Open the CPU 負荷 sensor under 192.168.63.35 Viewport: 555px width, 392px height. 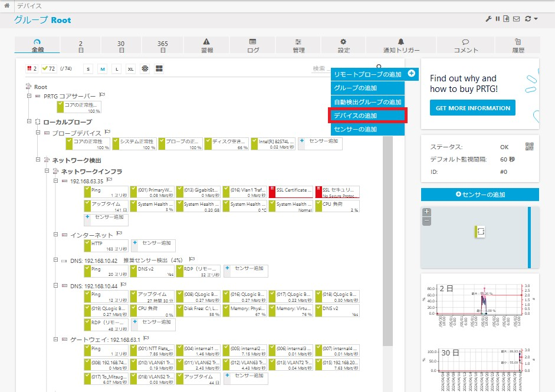pos(337,206)
